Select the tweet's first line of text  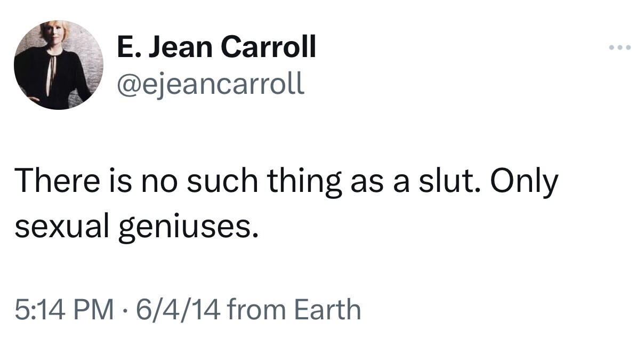tap(286, 182)
